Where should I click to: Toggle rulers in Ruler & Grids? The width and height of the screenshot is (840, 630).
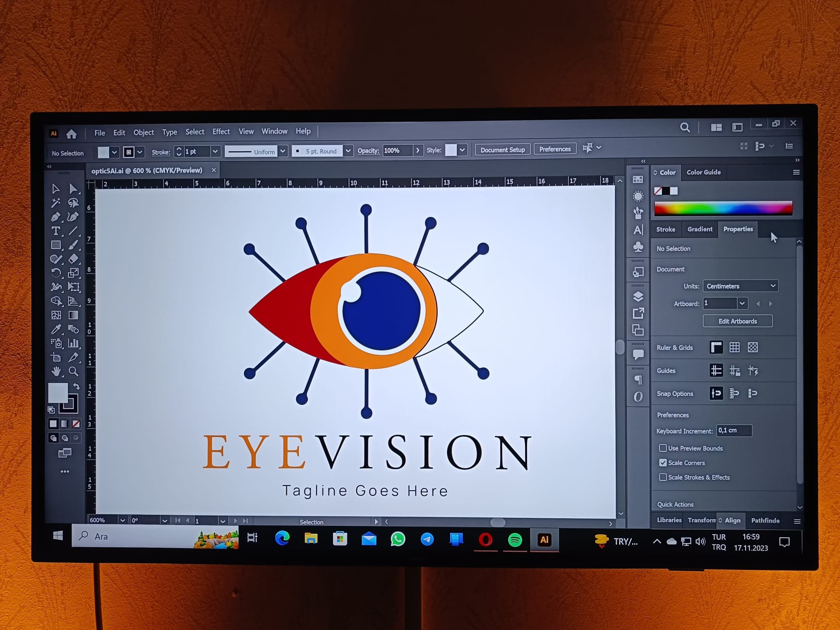click(x=716, y=347)
